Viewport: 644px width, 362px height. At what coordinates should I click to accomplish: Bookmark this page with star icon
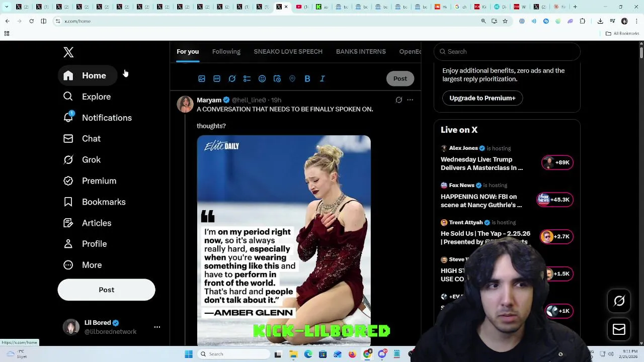point(505,21)
